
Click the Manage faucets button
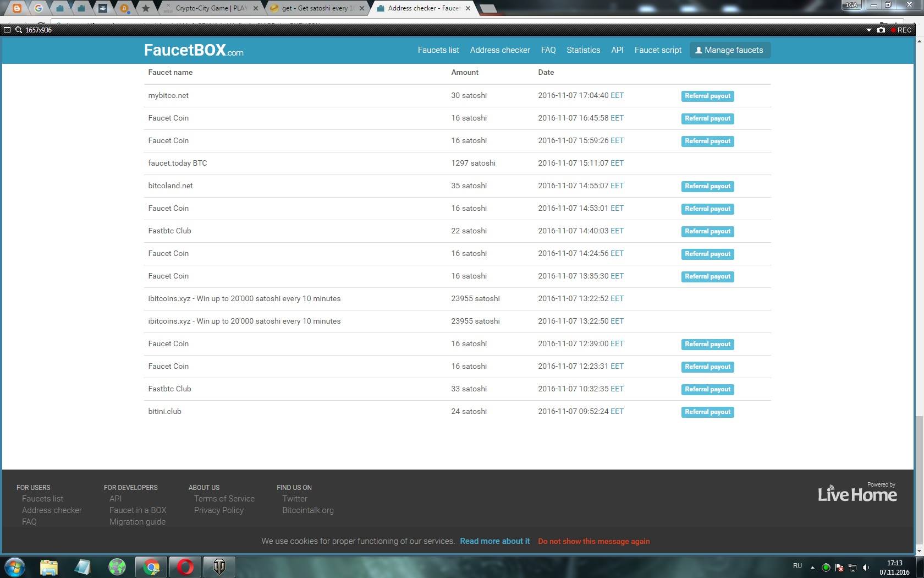(730, 50)
